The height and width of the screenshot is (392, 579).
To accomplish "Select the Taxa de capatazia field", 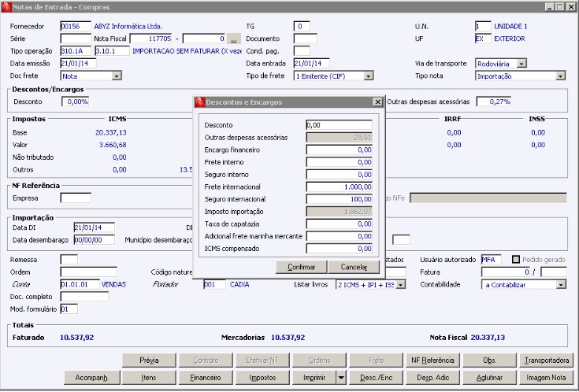I will [339, 224].
